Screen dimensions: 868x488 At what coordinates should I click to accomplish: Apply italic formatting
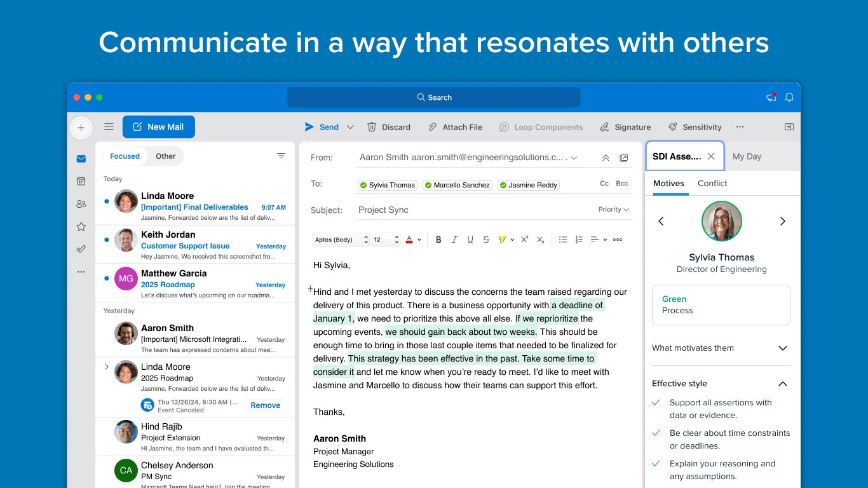[454, 240]
